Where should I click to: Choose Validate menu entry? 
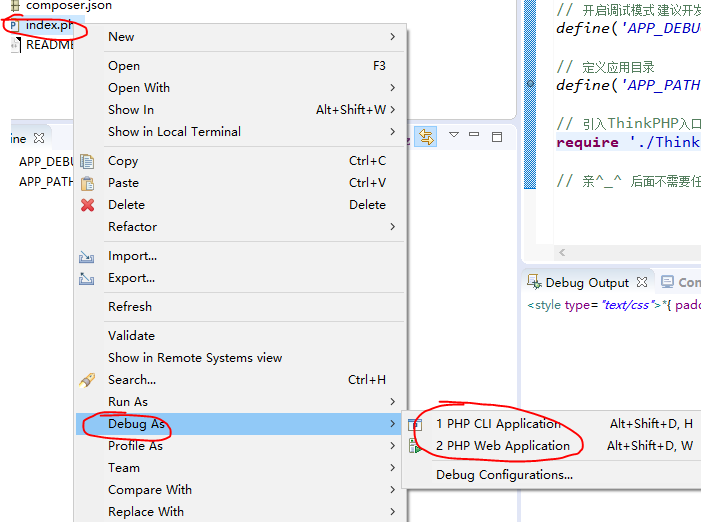click(241, 336)
